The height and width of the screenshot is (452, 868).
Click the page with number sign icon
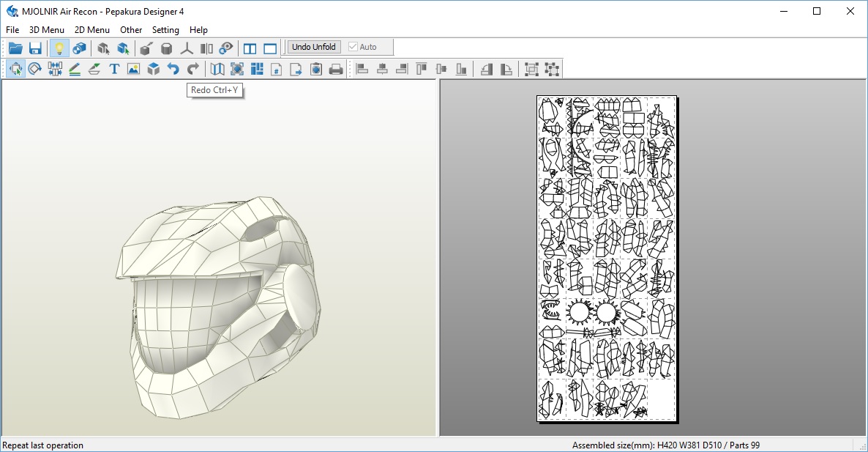(276, 69)
